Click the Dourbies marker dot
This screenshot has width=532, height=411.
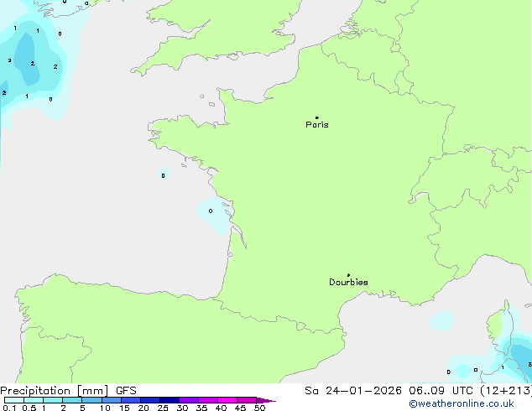tap(348, 275)
